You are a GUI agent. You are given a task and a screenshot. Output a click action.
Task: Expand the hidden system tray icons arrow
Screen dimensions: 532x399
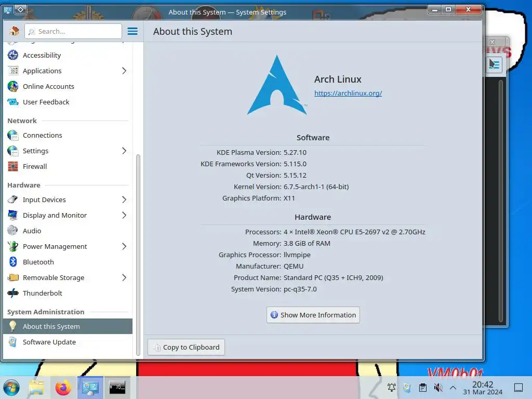(x=453, y=388)
